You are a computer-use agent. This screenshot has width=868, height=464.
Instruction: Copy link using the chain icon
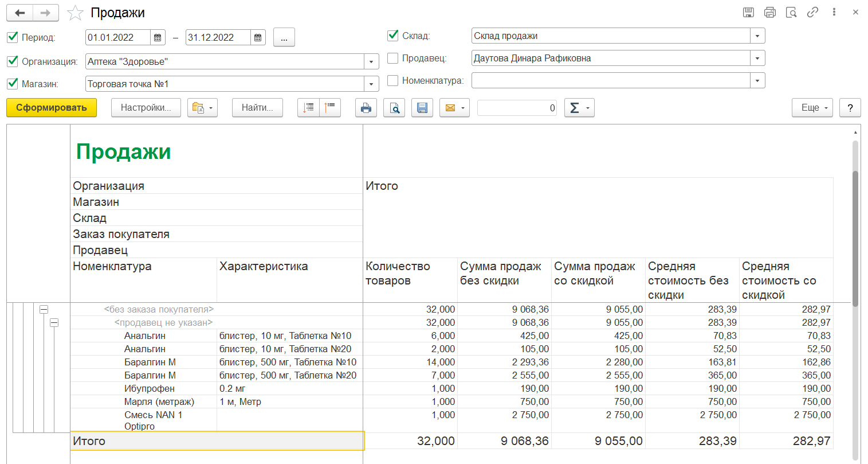pos(812,12)
